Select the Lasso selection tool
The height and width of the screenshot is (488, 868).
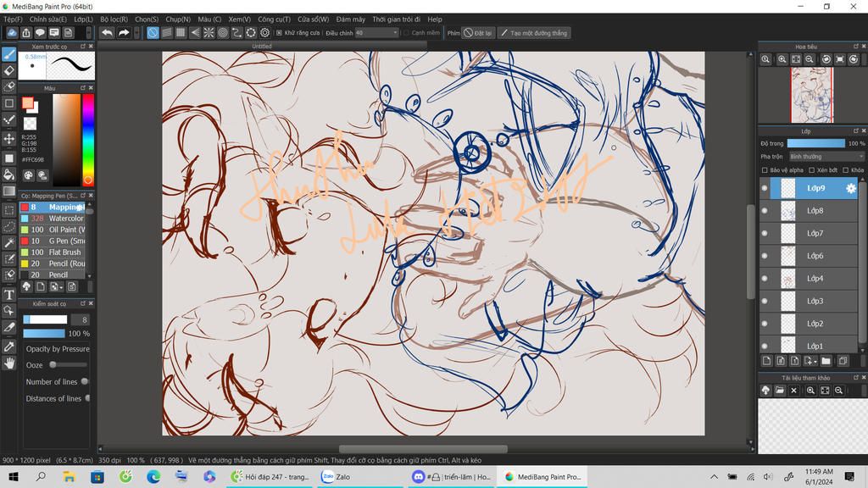click(8, 227)
